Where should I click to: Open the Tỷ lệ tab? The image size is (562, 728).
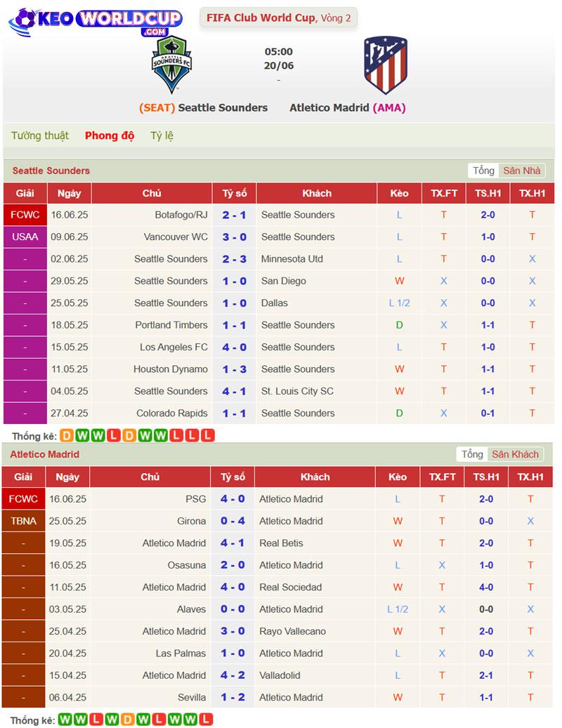pos(162,135)
